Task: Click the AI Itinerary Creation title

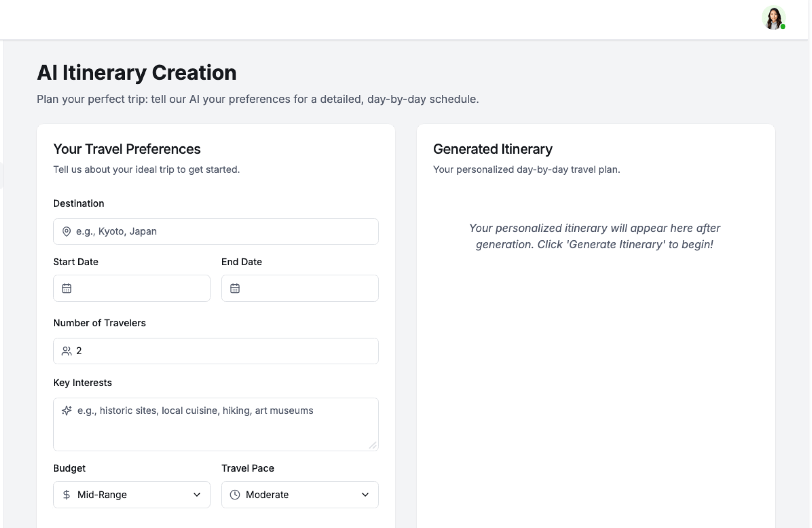Action: [137, 72]
